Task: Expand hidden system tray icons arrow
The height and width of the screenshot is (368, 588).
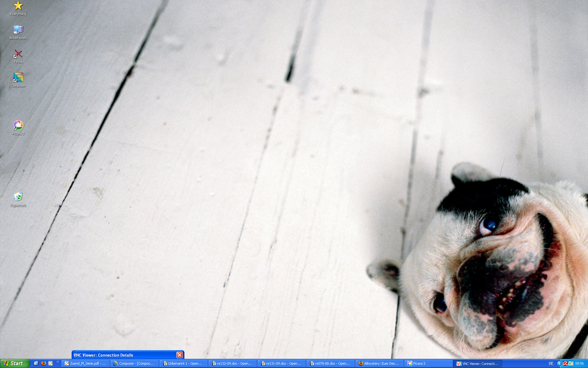Action: tap(559, 364)
